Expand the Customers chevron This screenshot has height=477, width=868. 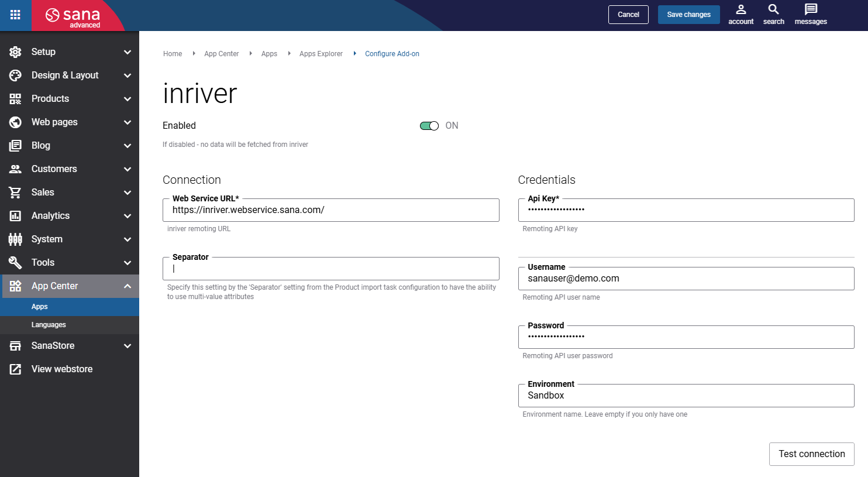(128, 169)
